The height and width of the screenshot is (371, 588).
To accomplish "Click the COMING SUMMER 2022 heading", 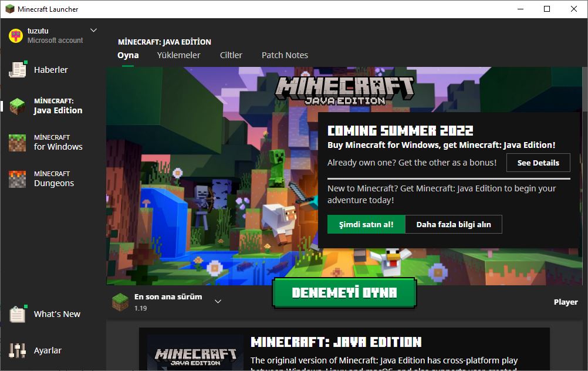I will click(x=400, y=130).
